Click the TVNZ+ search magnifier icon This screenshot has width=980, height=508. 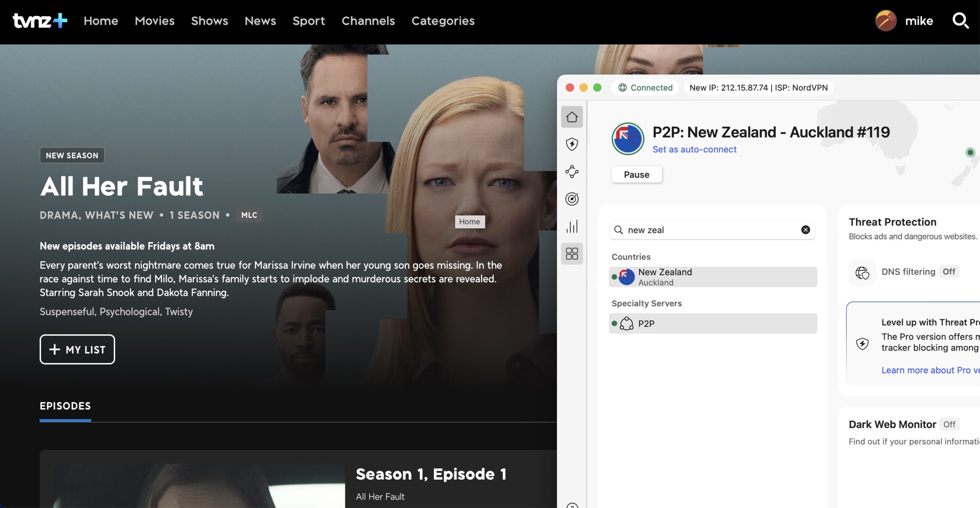click(960, 21)
